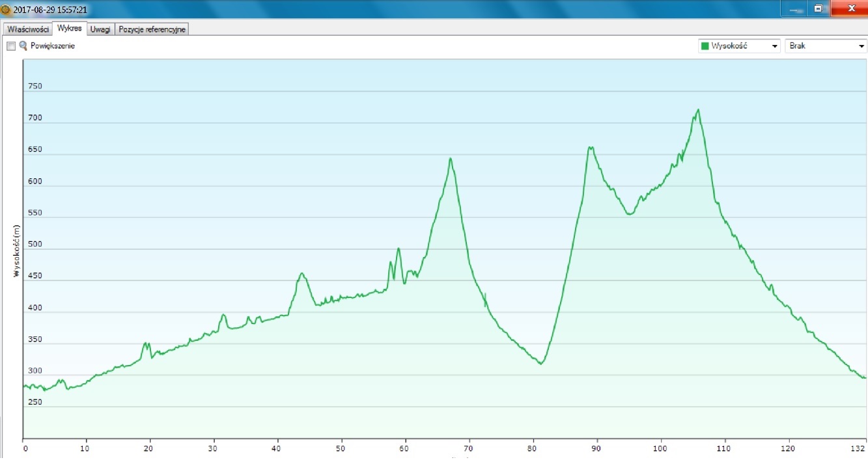Viewport: 868px width, 460px height.
Task: Expand the Brak secondary series dropdown
Action: pyautogui.click(x=826, y=46)
